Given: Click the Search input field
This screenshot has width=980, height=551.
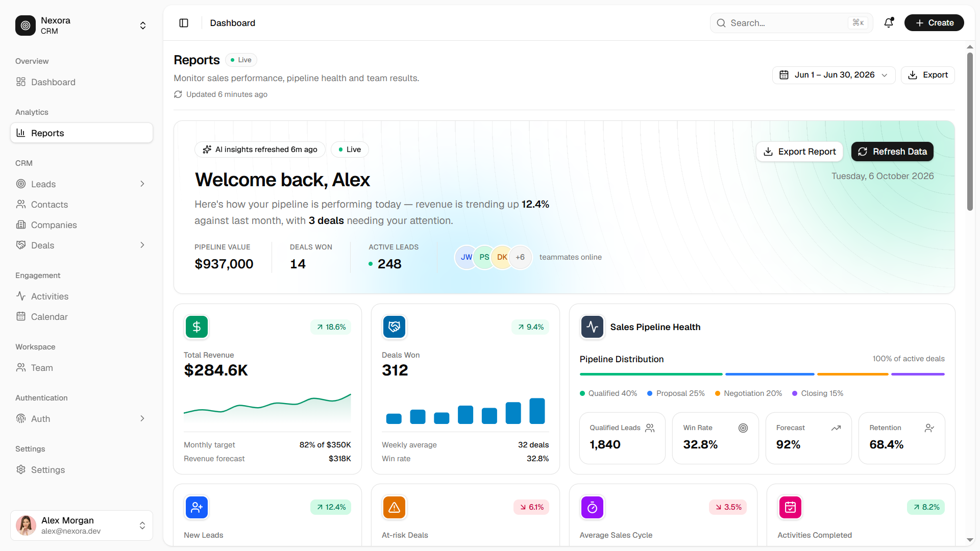Looking at the screenshot, I should pos(791,23).
